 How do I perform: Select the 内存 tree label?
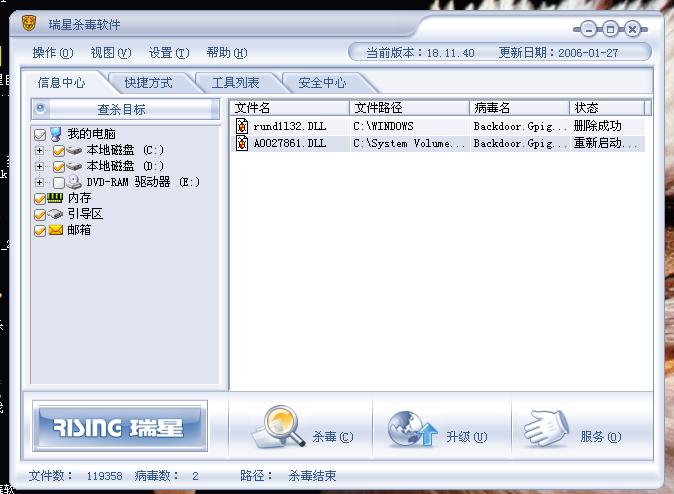pyautogui.click(x=79, y=198)
